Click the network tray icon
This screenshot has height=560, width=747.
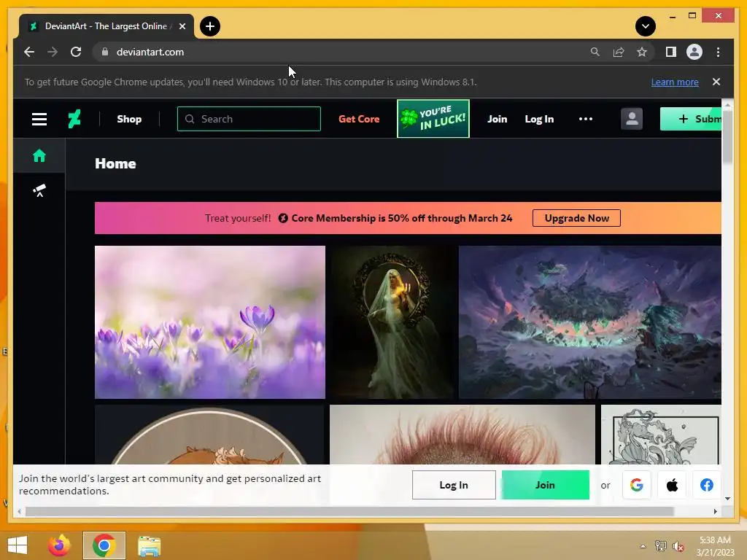(660, 546)
